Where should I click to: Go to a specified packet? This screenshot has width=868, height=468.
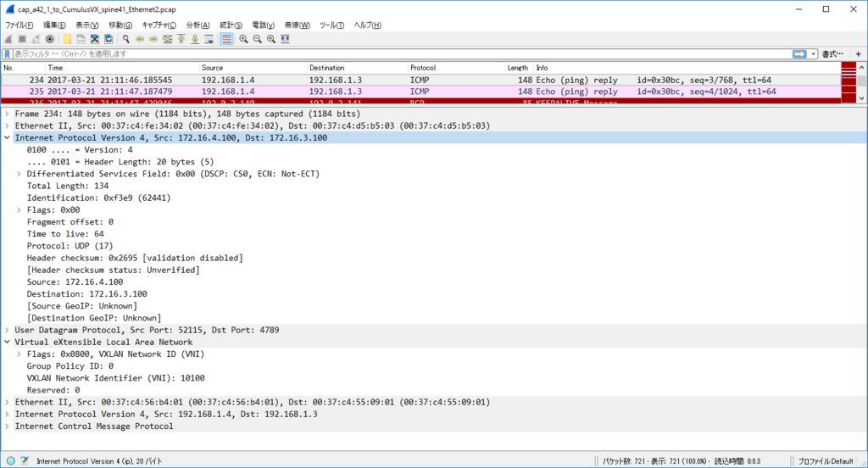167,39
